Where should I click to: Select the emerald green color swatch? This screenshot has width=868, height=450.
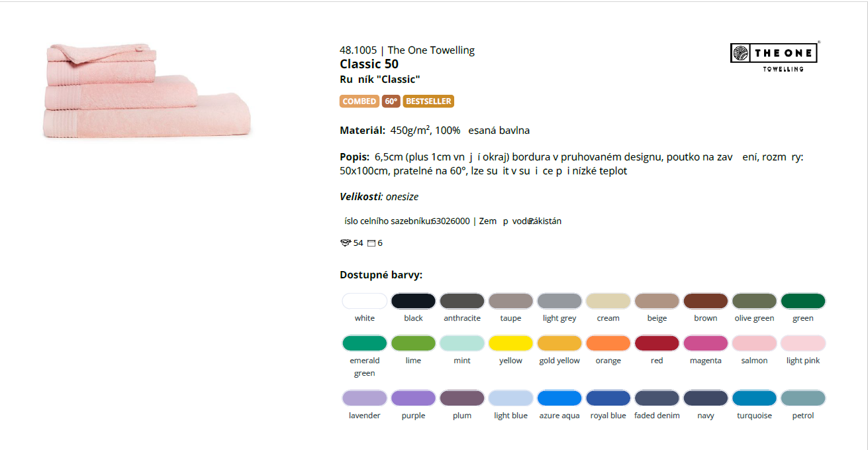(365, 343)
